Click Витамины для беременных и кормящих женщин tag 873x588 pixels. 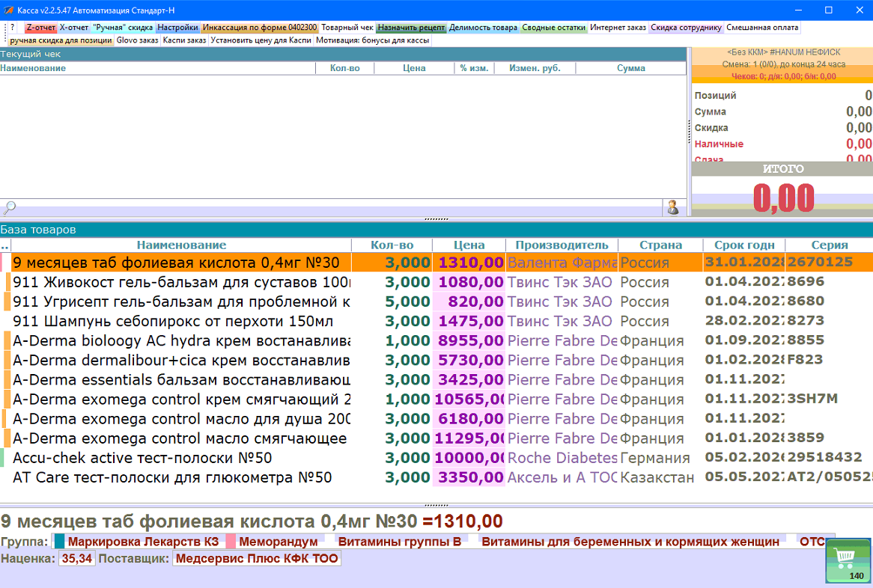coord(630,542)
